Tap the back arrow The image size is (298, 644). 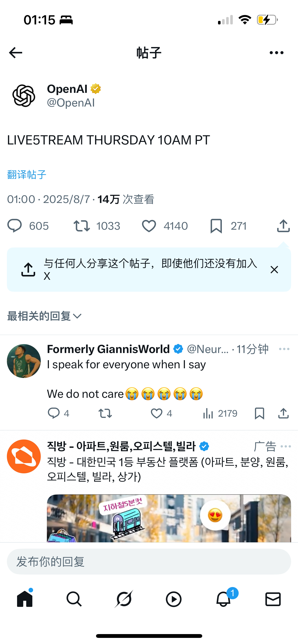[x=16, y=53]
